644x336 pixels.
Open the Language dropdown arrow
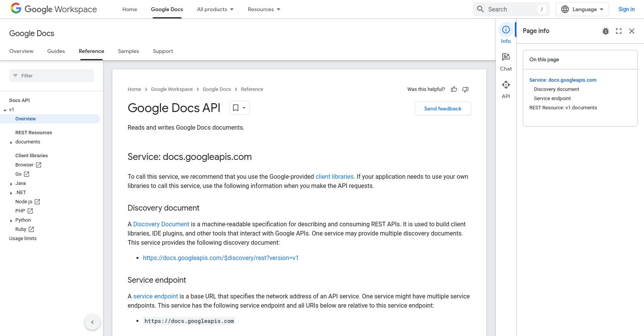601,9
